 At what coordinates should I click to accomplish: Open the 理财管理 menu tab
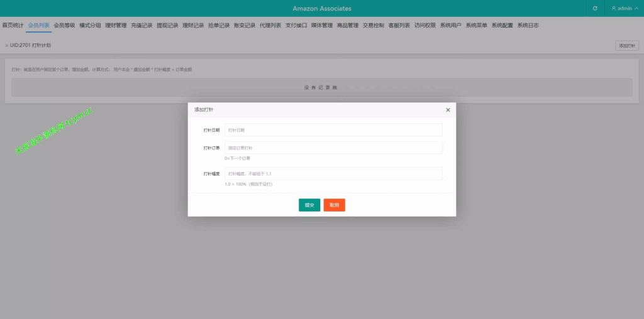click(x=116, y=25)
